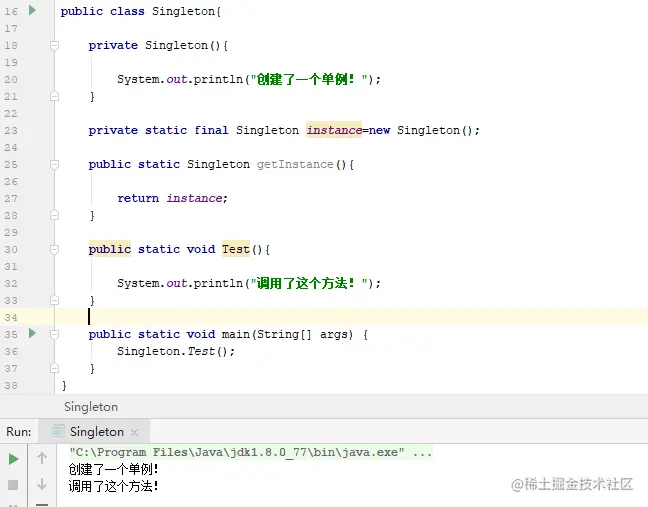648x507 pixels.
Task: Click the console output line 创建了一个单例!
Action: point(114,469)
